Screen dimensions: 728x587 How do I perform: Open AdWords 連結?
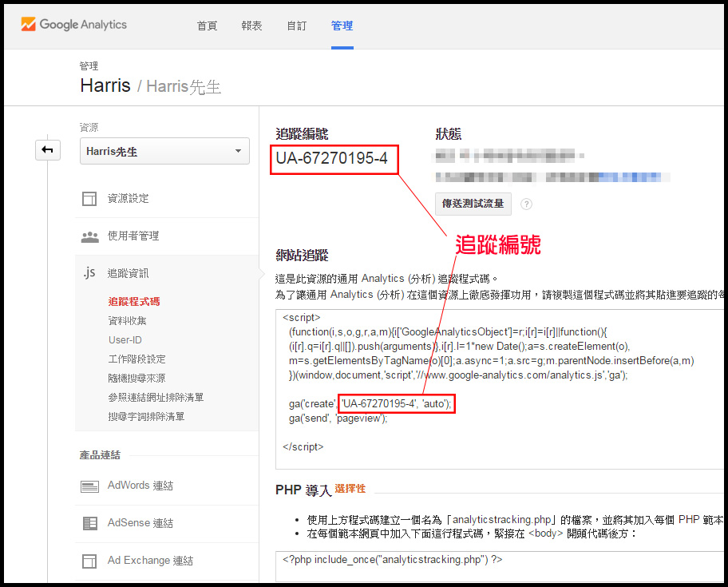pyautogui.click(x=140, y=486)
